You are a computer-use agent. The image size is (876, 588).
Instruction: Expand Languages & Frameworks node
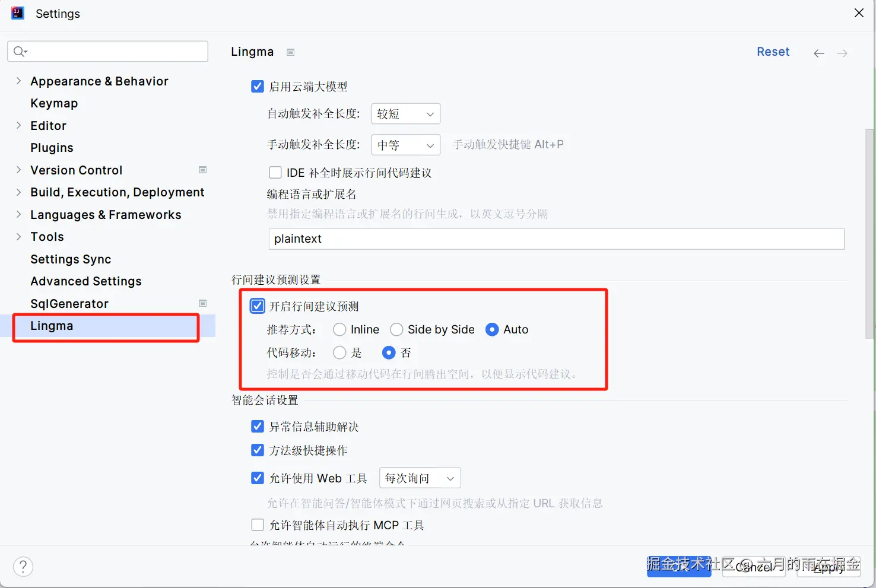(18, 214)
